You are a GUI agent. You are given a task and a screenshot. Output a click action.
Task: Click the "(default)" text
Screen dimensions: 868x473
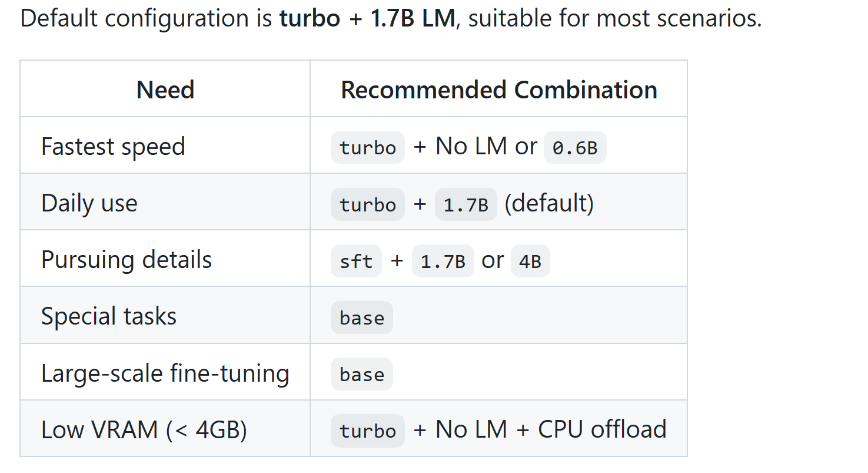(549, 203)
